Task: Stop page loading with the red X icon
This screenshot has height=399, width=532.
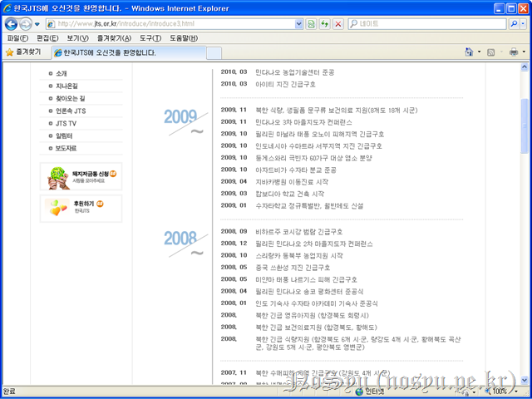Action: pos(338,23)
